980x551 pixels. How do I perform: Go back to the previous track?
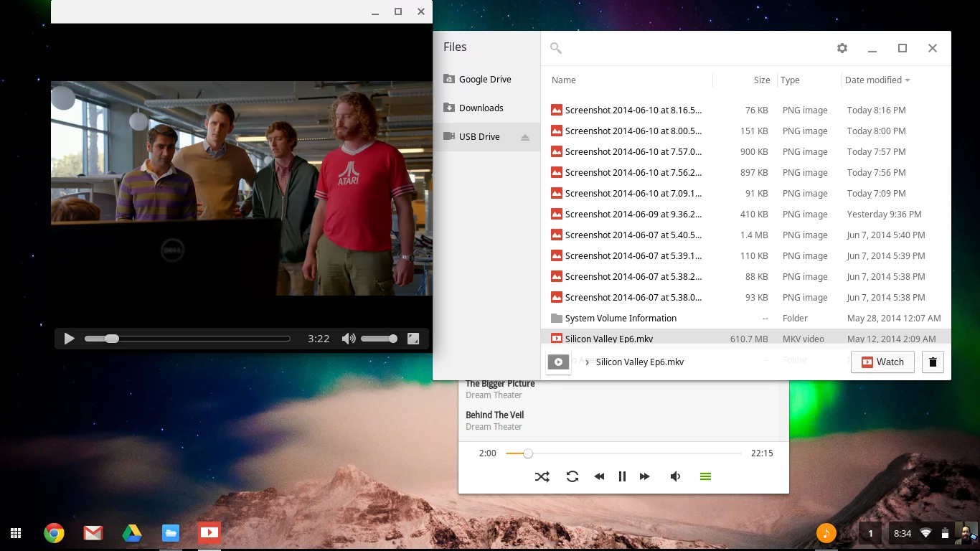(598, 476)
